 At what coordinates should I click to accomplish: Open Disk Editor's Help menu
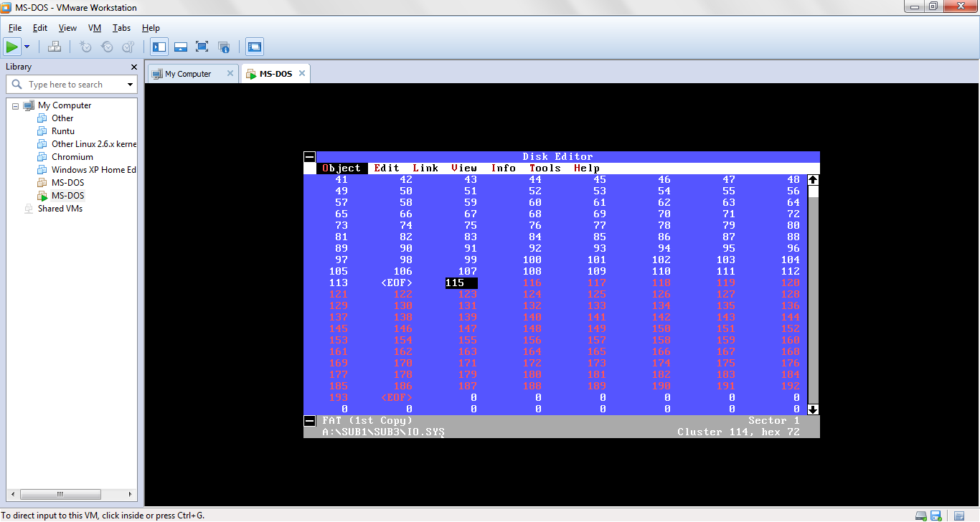point(587,169)
